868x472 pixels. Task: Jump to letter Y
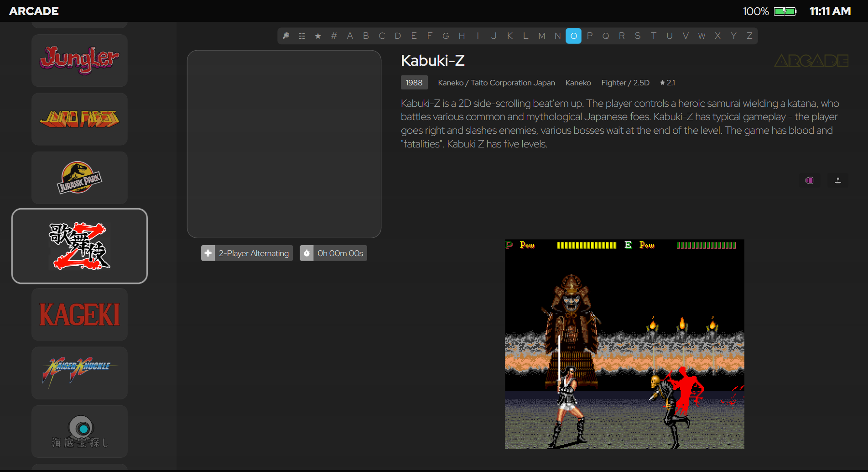pyautogui.click(x=733, y=36)
